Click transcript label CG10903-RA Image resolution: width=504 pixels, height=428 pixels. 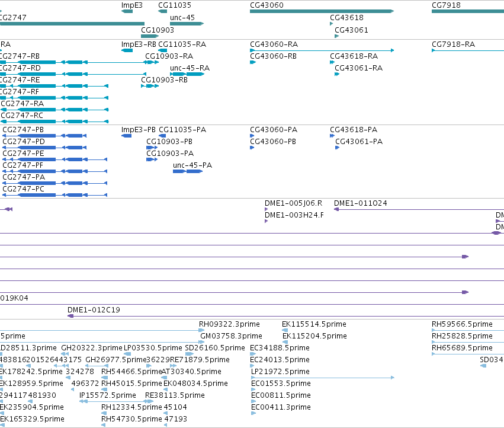pos(169,56)
